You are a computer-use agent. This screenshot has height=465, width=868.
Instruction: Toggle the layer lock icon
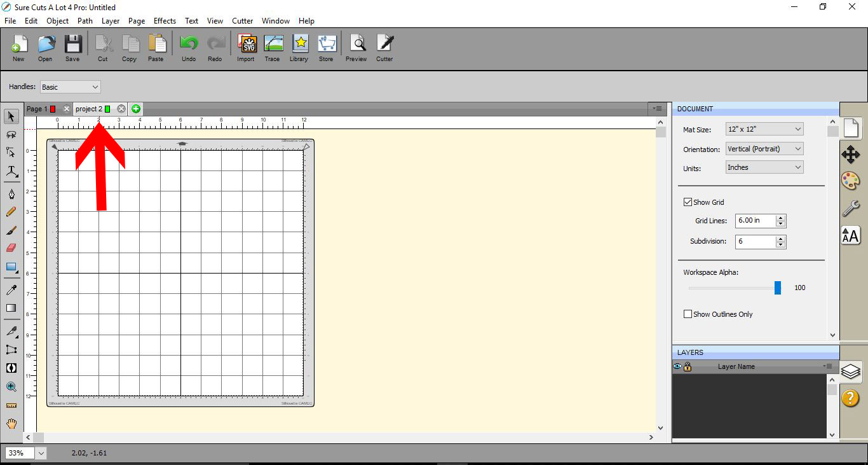click(688, 366)
